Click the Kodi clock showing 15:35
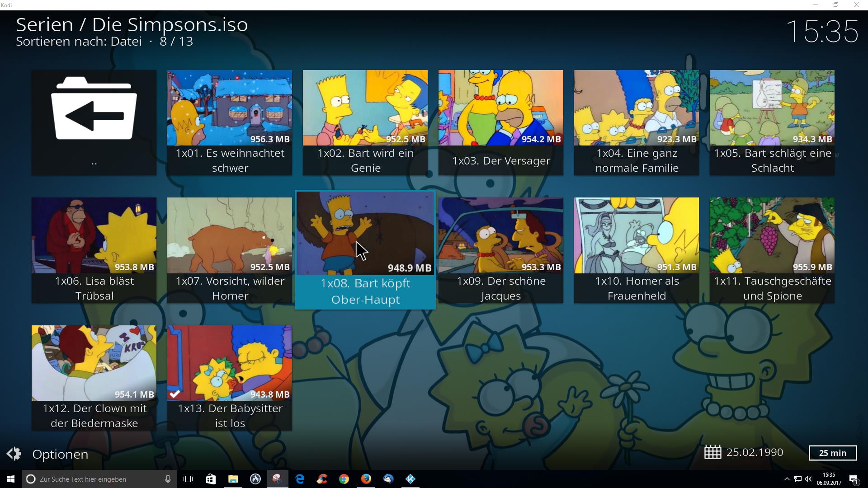This screenshot has width=868, height=488. tap(822, 32)
